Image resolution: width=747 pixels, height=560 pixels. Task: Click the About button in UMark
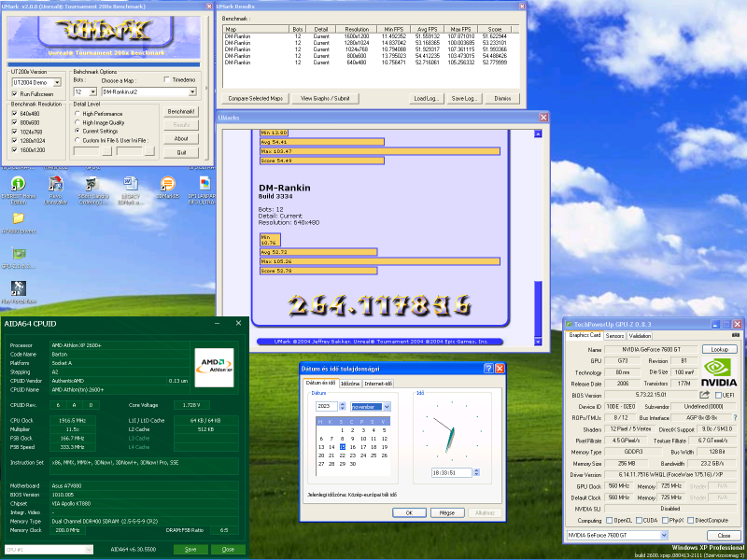tap(181, 138)
